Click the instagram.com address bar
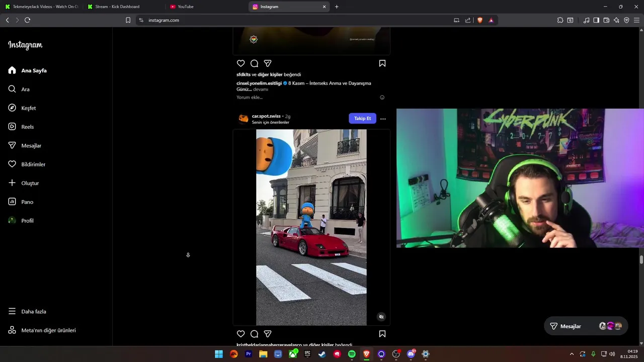The width and height of the screenshot is (644, 362). 297,20
